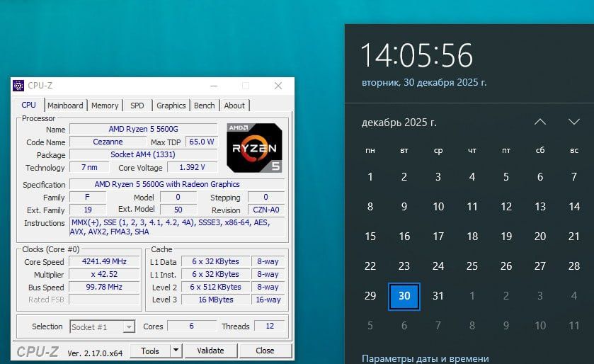Select December 1 in the first calendar row
Screen dimensions: 594x364
pyautogui.click(x=370, y=177)
